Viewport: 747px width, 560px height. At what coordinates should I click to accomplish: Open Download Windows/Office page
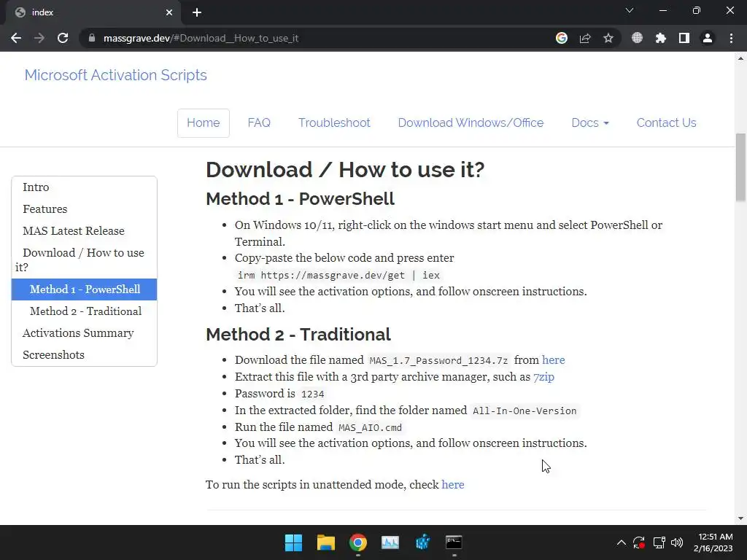(471, 122)
